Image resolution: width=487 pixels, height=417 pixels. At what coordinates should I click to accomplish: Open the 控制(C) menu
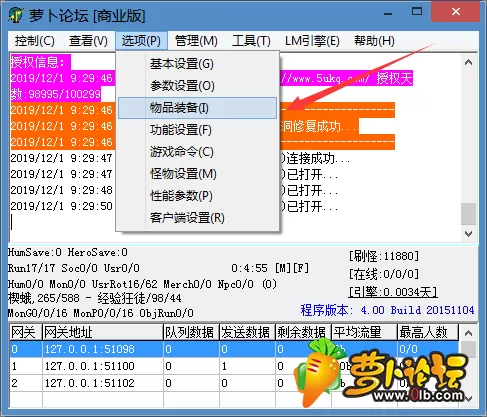coord(35,41)
